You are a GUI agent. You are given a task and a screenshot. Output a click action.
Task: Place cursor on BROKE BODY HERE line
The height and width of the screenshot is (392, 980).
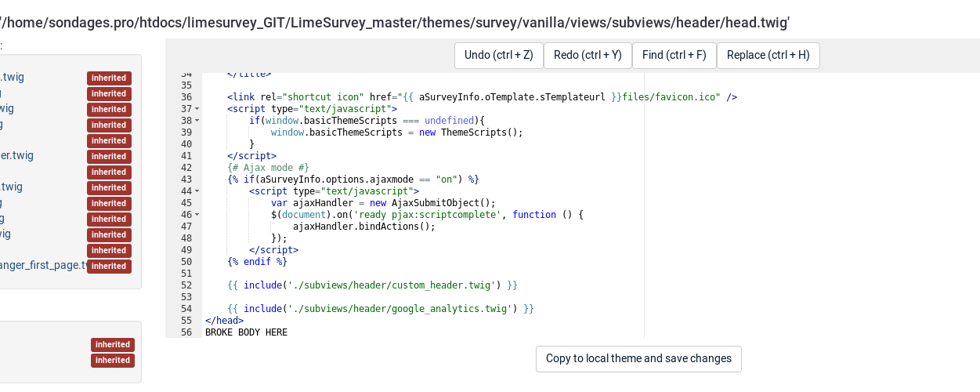[x=246, y=332]
